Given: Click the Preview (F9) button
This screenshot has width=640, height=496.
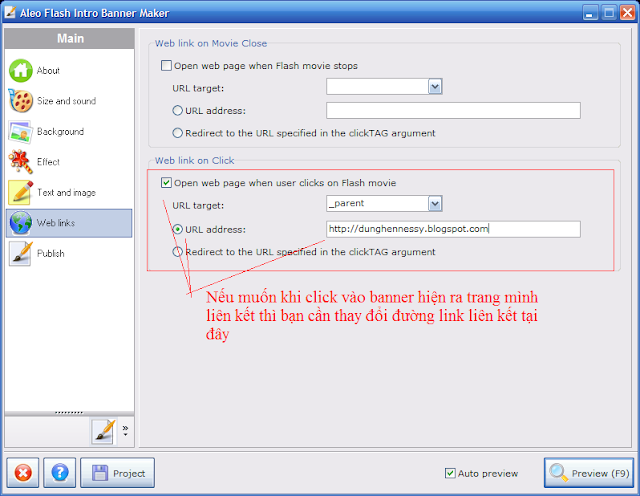Looking at the screenshot, I should [x=589, y=473].
